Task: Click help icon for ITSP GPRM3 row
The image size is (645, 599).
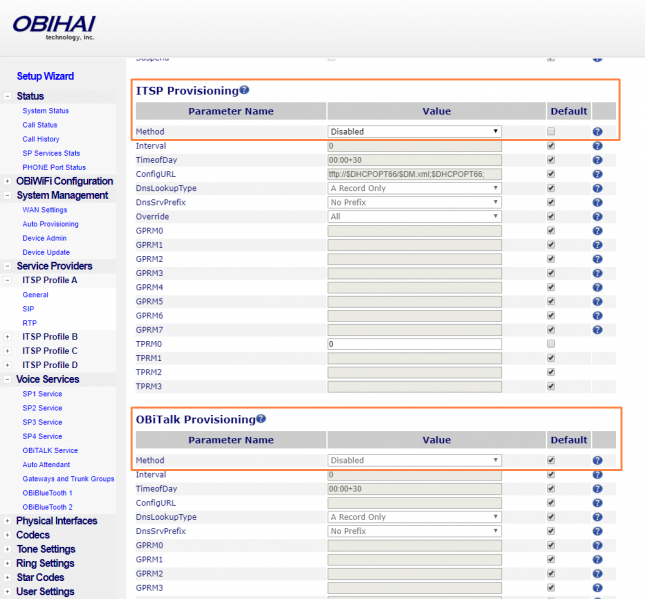Action: (x=597, y=273)
